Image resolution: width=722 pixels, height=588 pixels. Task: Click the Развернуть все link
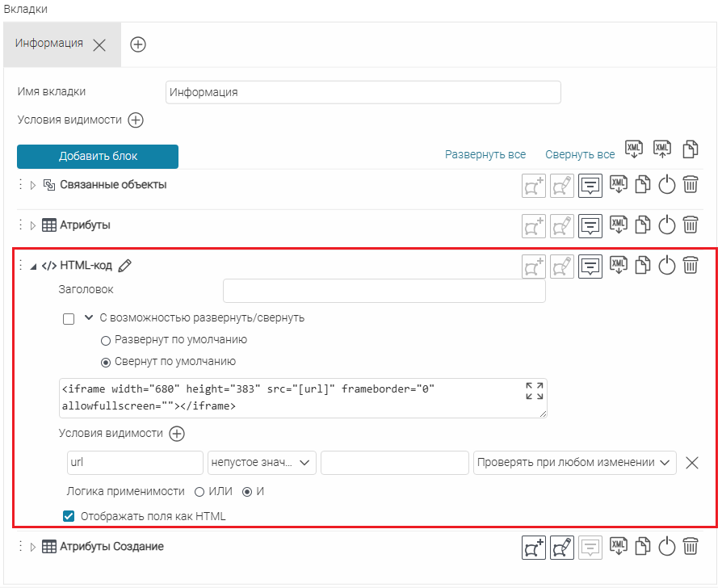tap(485, 154)
